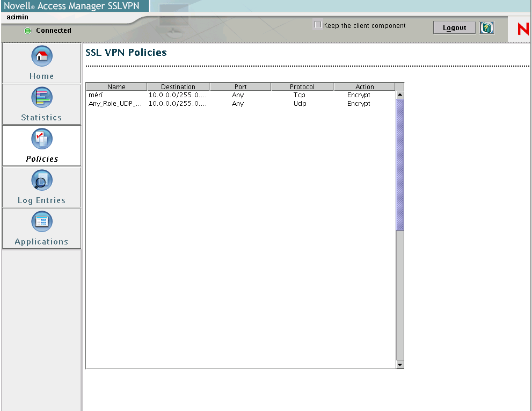Switch to the Statistics label
Viewport: 532px width, 411px height.
pos(41,118)
